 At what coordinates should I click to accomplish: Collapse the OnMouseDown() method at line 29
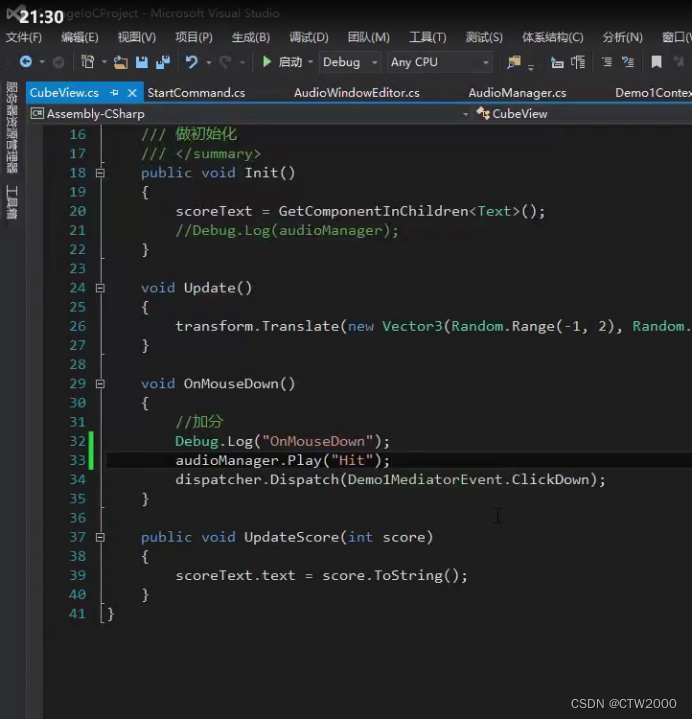[100, 384]
